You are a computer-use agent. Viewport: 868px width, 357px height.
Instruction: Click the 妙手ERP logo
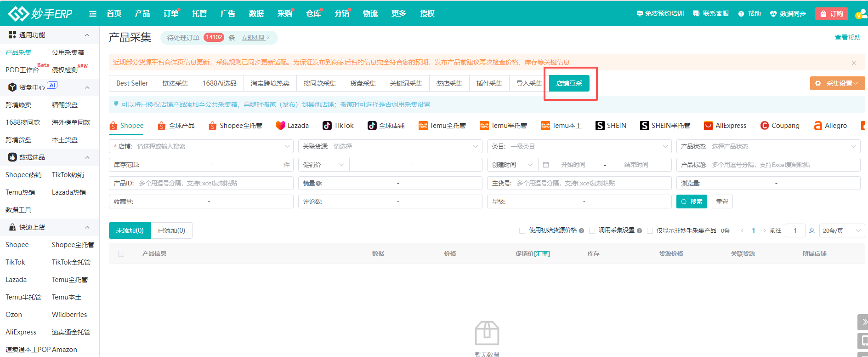click(x=40, y=13)
